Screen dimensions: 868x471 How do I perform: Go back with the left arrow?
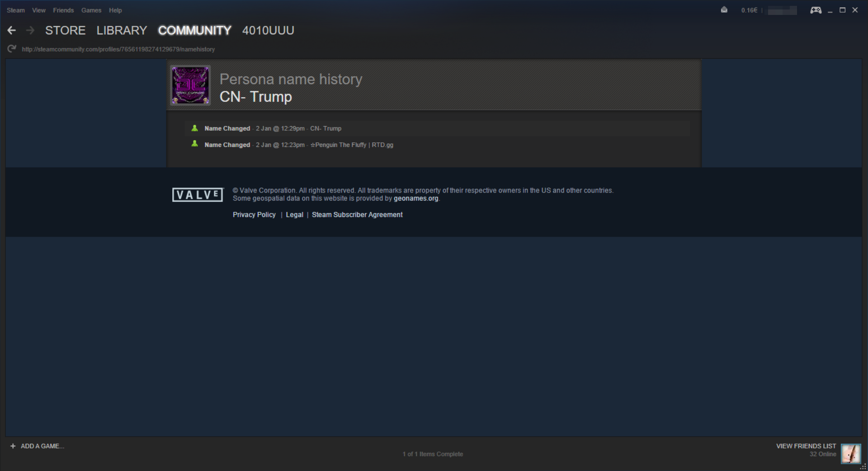[12, 30]
